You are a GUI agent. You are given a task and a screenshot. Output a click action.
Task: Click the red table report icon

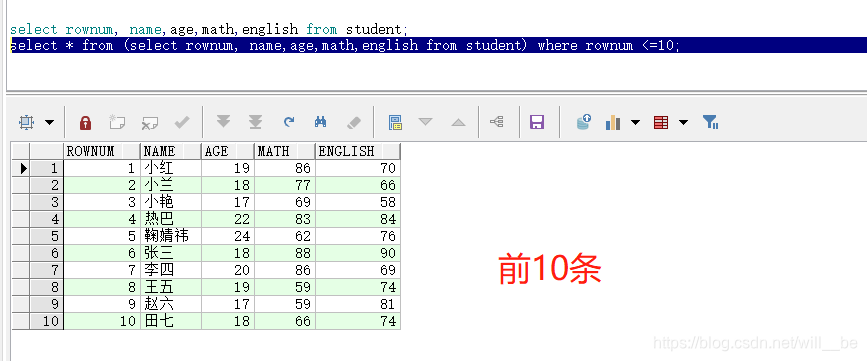[x=661, y=122]
